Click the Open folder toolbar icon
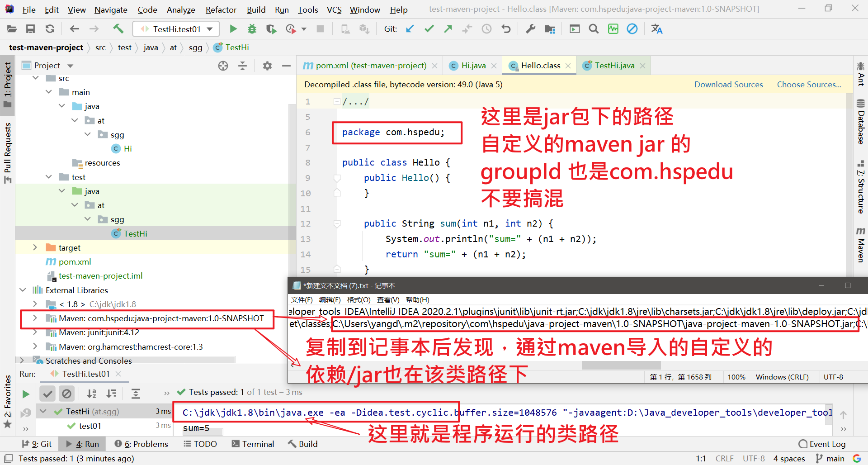This screenshot has width=868, height=465. click(12, 29)
